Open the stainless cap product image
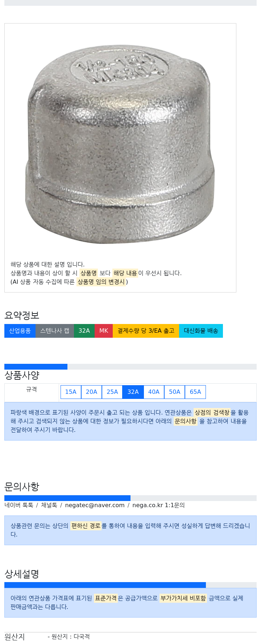261x644 pixels. (120, 143)
